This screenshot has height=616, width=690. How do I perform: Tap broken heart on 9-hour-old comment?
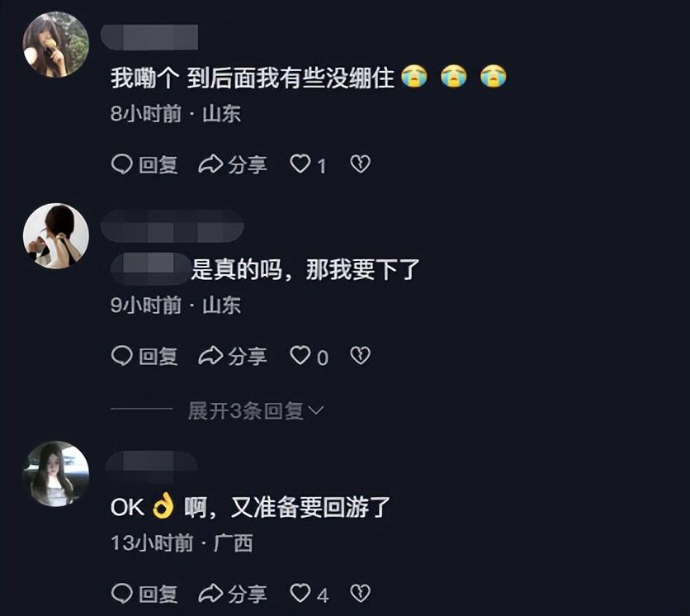[361, 355]
